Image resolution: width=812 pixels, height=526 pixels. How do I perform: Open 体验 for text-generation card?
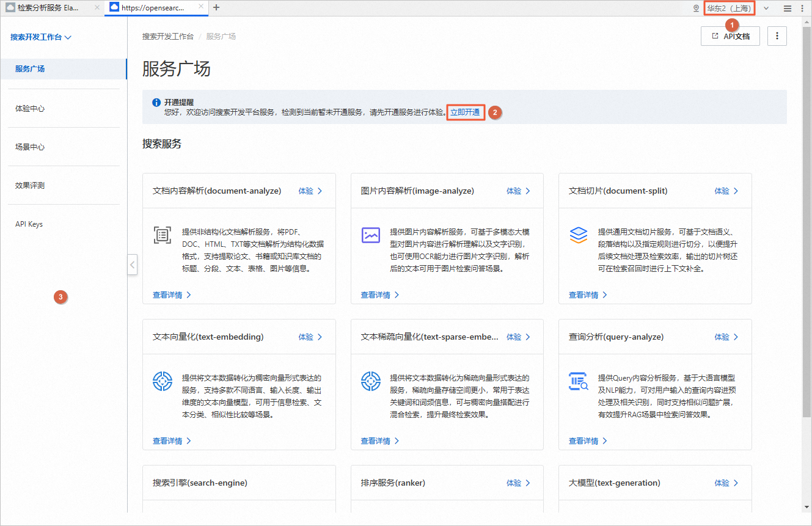coord(726,483)
